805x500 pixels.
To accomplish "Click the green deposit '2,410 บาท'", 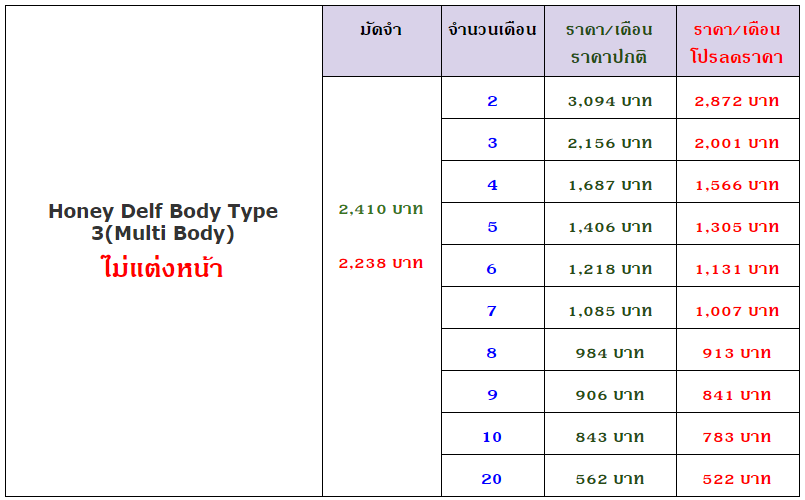I will [381, 209].
